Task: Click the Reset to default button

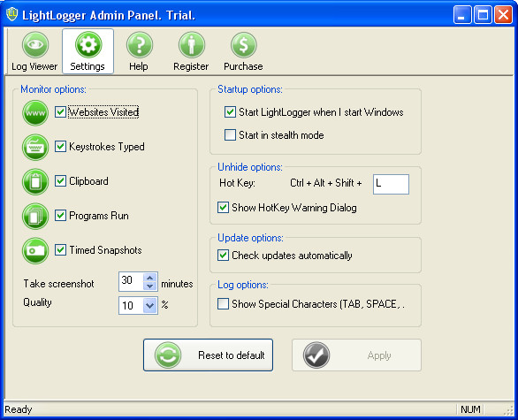Action: 208,355
